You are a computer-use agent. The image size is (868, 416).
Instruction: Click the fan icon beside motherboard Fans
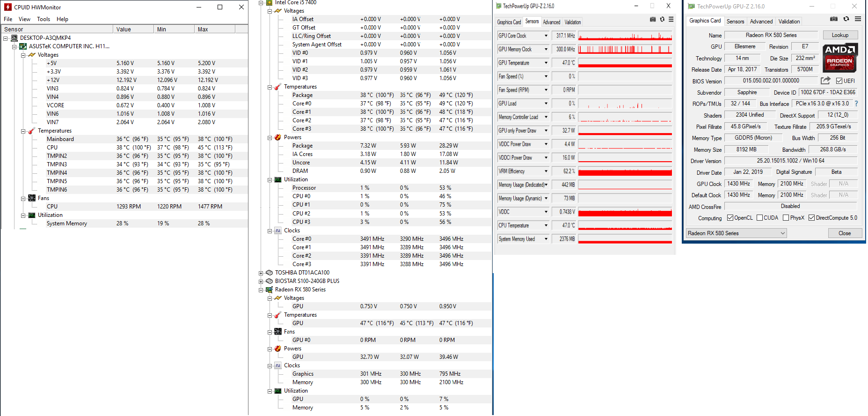pos(32,198)
